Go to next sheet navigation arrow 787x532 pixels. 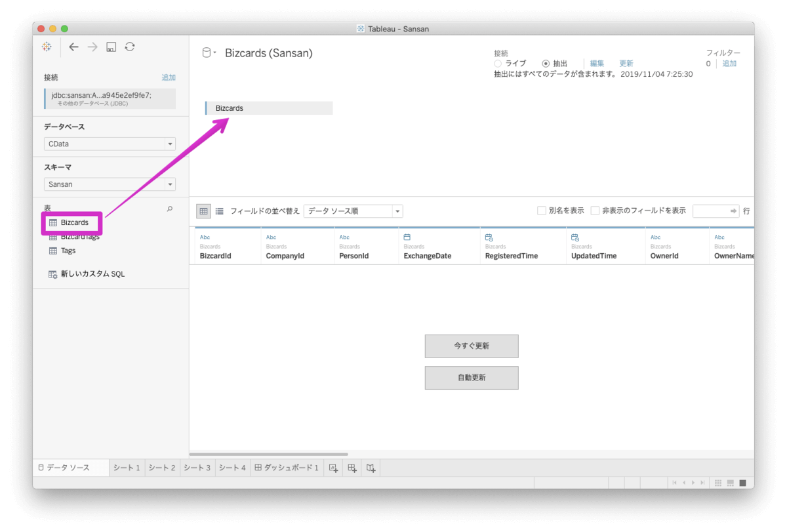coord(693,483)
